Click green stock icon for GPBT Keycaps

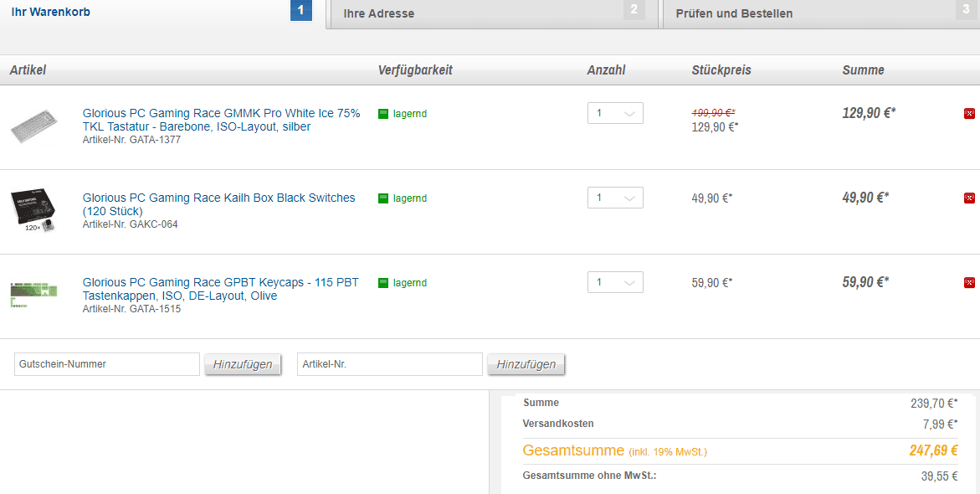coord(383,283)
